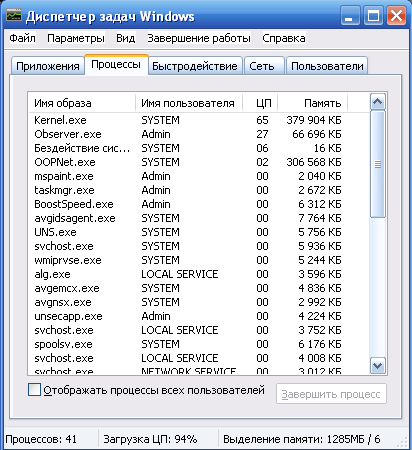This screenshot has height=450, width=412.
Task: Select the OOPNet.exe process
Action: 199,162
